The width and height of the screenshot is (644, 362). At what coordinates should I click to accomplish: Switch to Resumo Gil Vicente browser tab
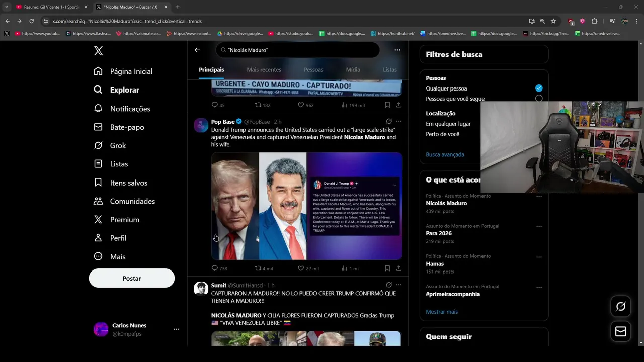click(51, 7)
